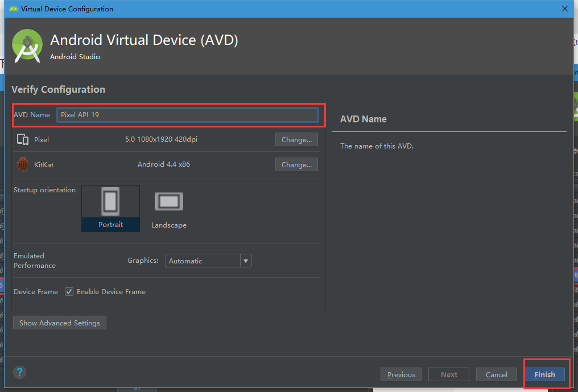Viewport: 578px width, 392px height.
Task: Click inside the AVD Name text field
Action: [188, 114]
